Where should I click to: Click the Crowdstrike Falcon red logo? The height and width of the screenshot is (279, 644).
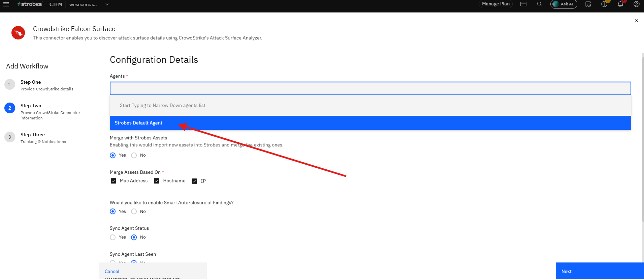pyautogui.click(x=18, y=33)
